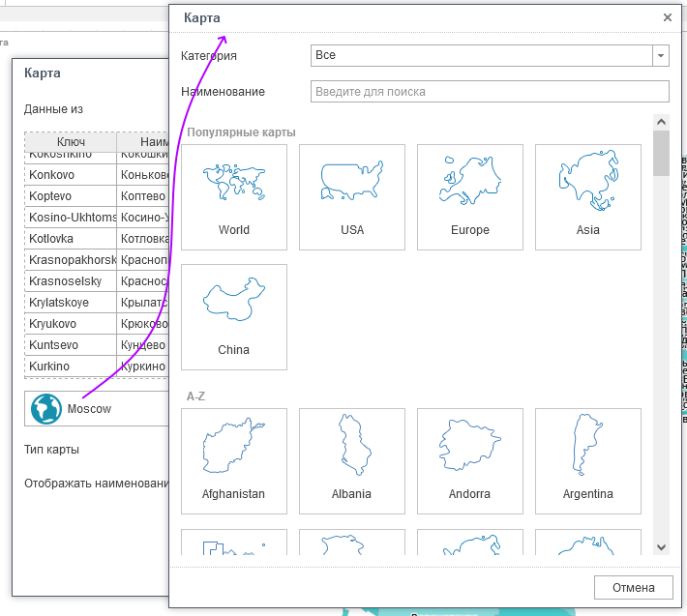Screen dimensions: 687x616
Task: Click the Ключ column header
Action: 71,142
